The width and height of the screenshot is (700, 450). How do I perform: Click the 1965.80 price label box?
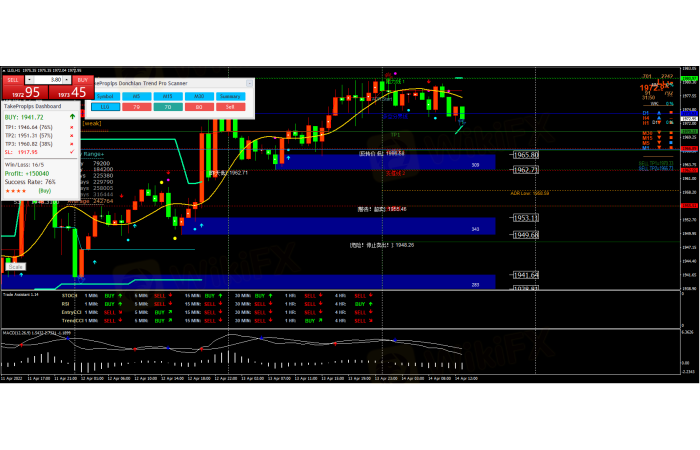pyautogui.click(x=526, y=155)
